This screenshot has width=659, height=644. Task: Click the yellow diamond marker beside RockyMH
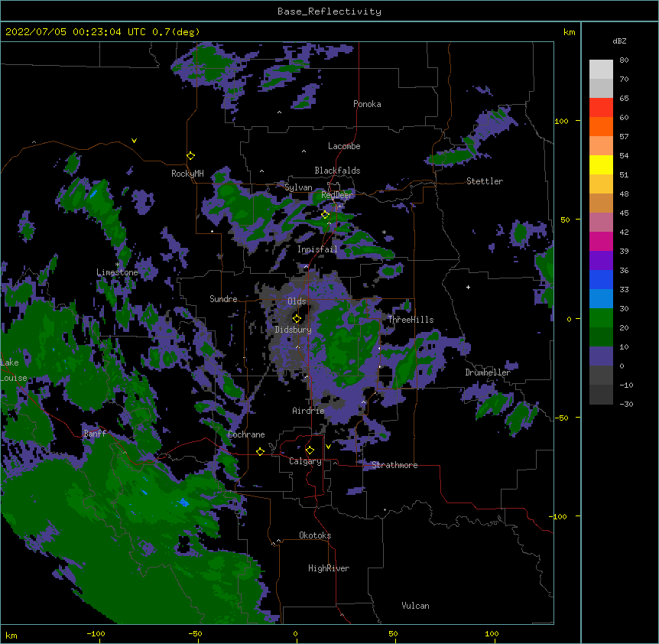pyautogui.click(x=190, y=156)
